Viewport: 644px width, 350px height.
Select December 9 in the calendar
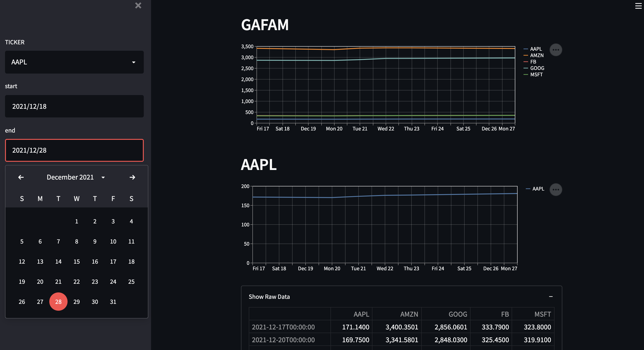pyautogui.click(x=95, y=241)
